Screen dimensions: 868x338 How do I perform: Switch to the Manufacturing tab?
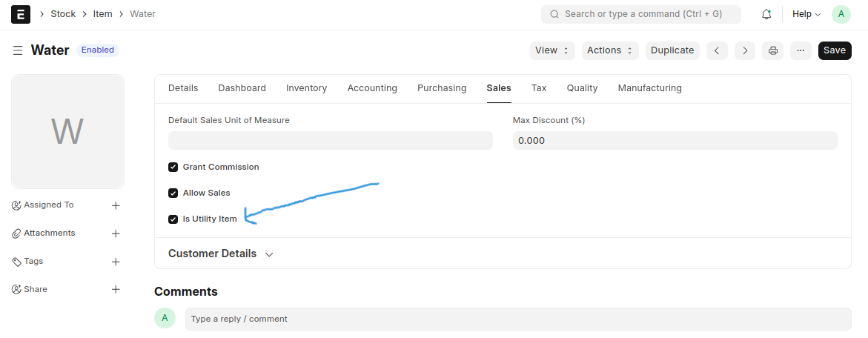pyautogui.click(x=650, y=88)
